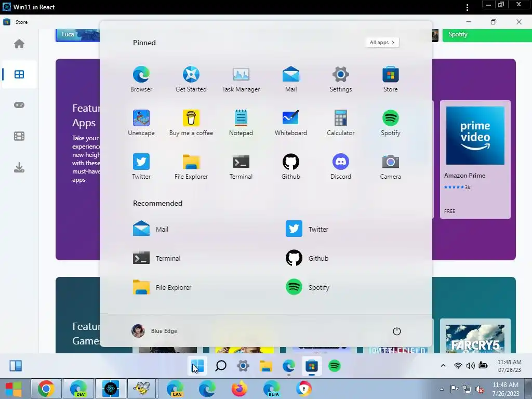This screenshot has height=399, width=532.
Task: Open the Far Cry 5 game card
Action: (x=475, y=337)
